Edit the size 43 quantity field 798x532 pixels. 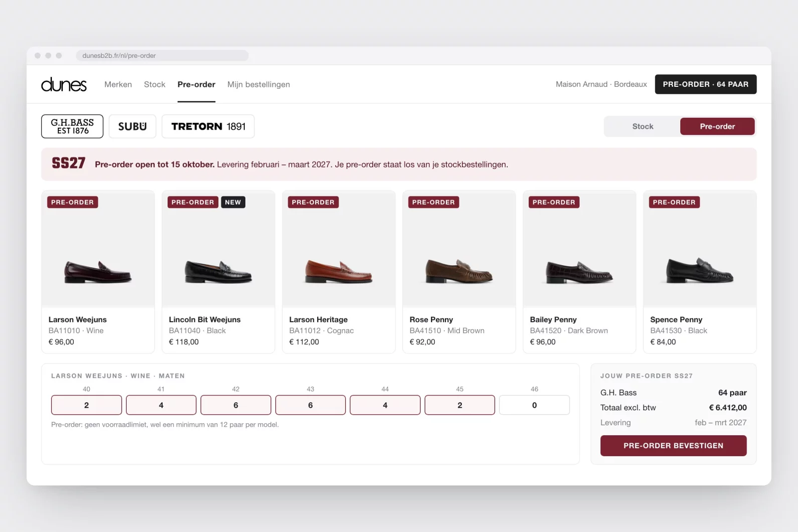pyautogui.click(x=310, y=405)
